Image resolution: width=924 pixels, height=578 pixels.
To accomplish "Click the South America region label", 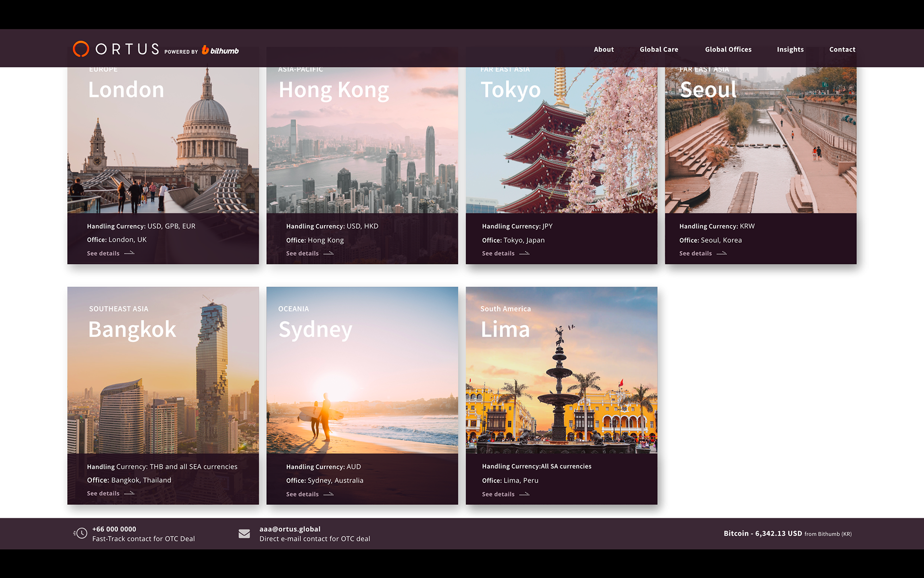I will pos(505,309).
